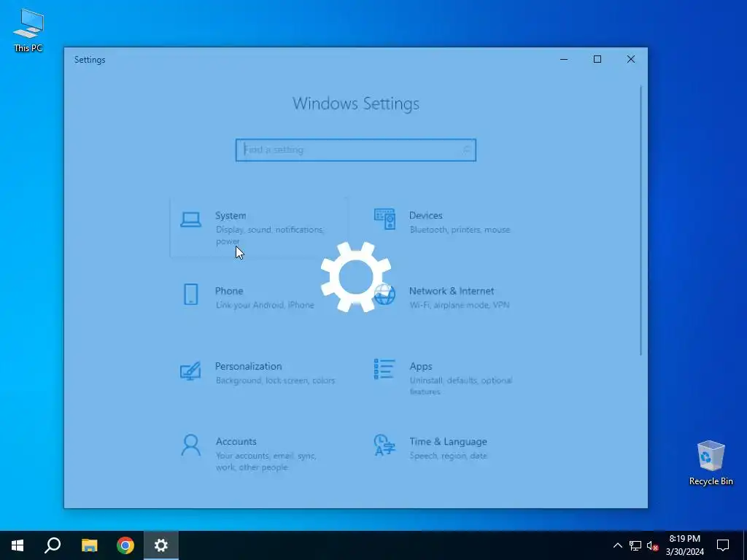
Task: Show hidden system tray icons
Action: 617,545
